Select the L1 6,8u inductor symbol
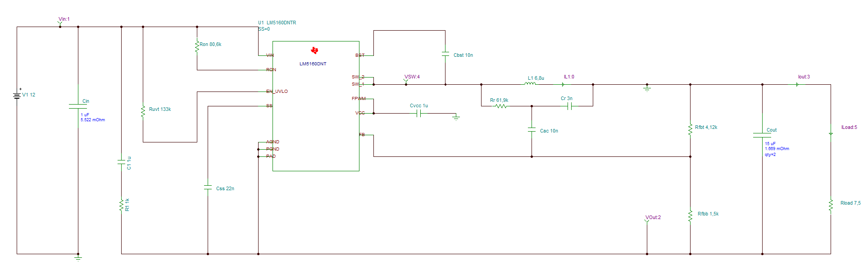The height and width of the screenshot is (270, 868). [x=530, y=83]
